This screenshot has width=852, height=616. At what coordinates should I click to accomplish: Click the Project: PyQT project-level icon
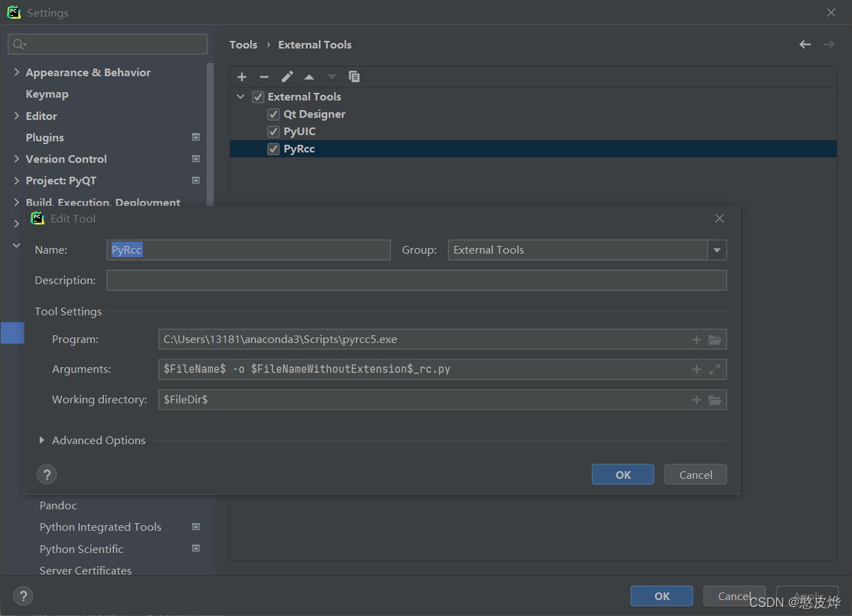[x=196, y=180]
